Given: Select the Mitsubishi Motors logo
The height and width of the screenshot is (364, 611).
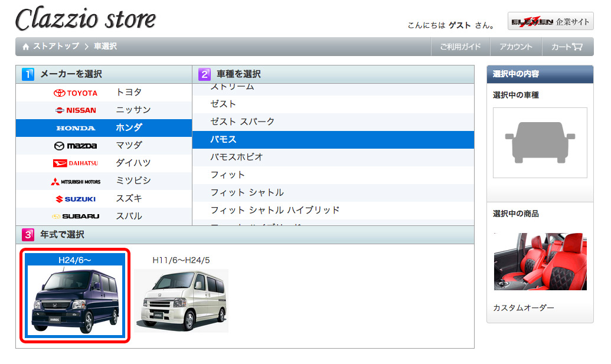Looking at the screenshot, I should click(76, 182).
